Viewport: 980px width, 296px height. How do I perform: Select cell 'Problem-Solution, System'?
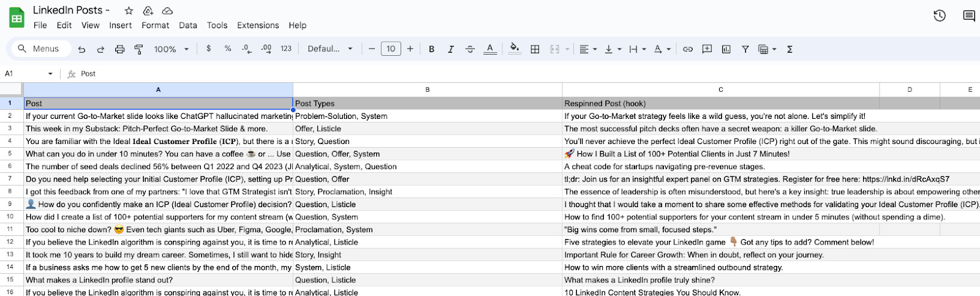(428, 116)
